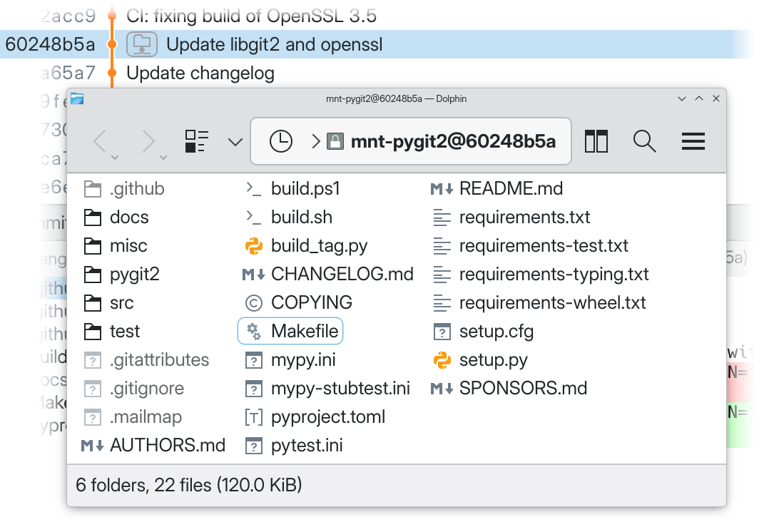Open the Dolphin title bar dropdown arrow
The width and height of the screenshot is (774, 532).
pos(682,98)
